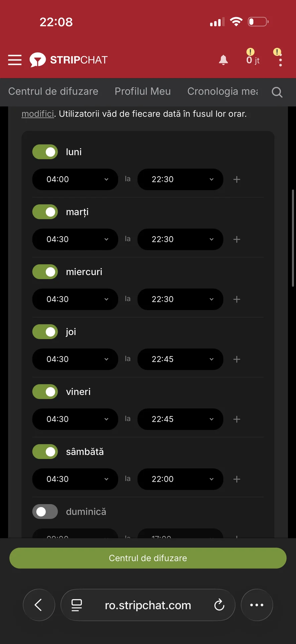
Task: Open notifications bell
Action: click(223, 60)
